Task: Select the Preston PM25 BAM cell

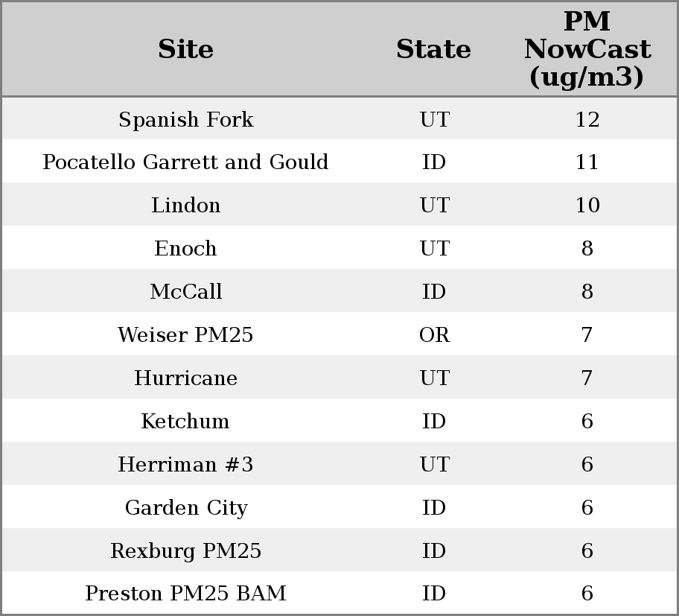Action: (x=185, y=594)
